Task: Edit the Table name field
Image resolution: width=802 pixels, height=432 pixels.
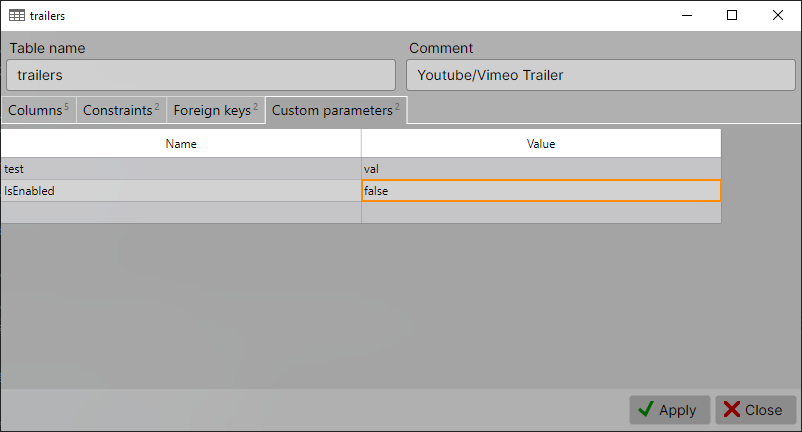Action: point(201,75)
